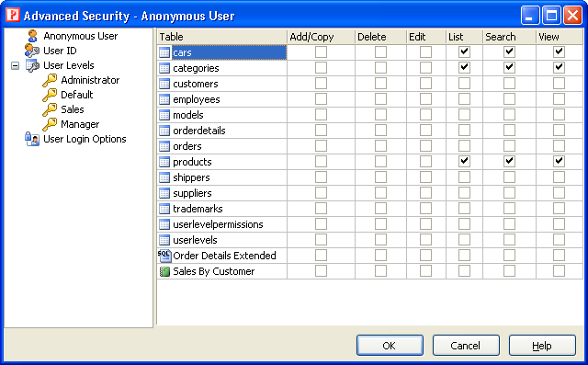Click the User Levels tree icon
The height and width of the screenshot is (365, 588).
coord(32,65)
